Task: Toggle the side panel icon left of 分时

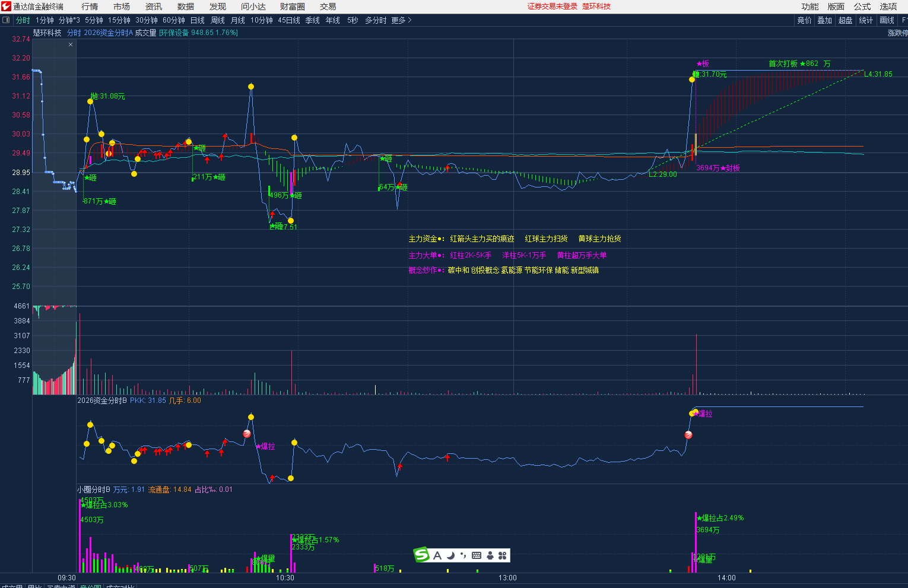Action: coord(7,20)
